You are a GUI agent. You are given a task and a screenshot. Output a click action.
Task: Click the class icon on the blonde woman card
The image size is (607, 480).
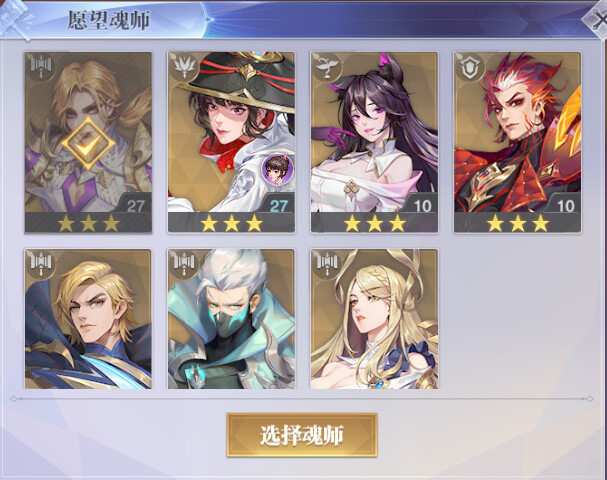pos(328,264)
